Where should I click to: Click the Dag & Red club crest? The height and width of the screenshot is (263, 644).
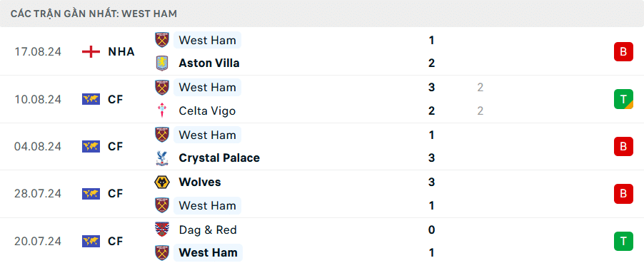pyautogui.click(x=162, y=230)
